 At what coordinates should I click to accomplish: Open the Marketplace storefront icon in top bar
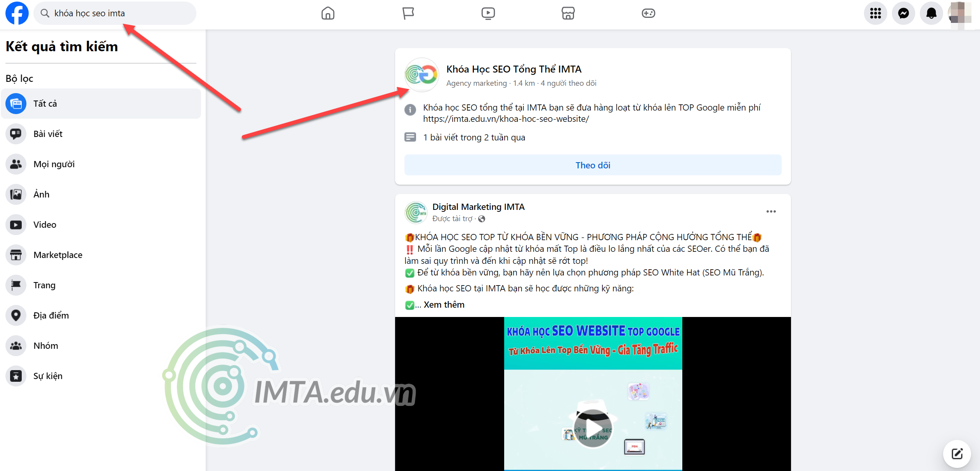tap(568, 13)
